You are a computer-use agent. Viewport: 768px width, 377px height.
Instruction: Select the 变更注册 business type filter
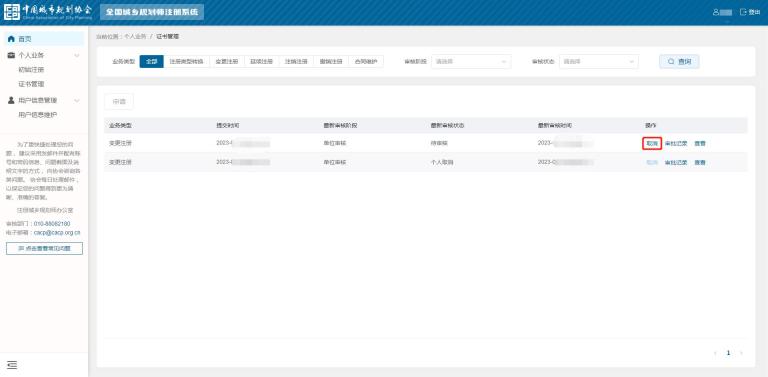pyautogui.click(x=227, y=62)
